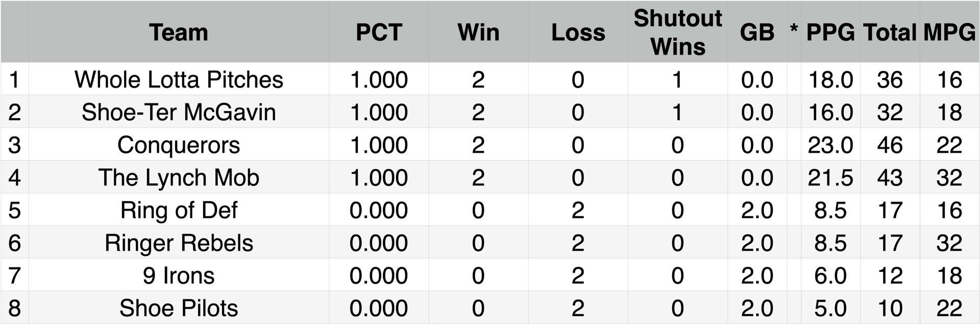This screenshot has height=324, width=980.
Task: Click the Ringer Rebels team name
Action: (x=179, y=243)
